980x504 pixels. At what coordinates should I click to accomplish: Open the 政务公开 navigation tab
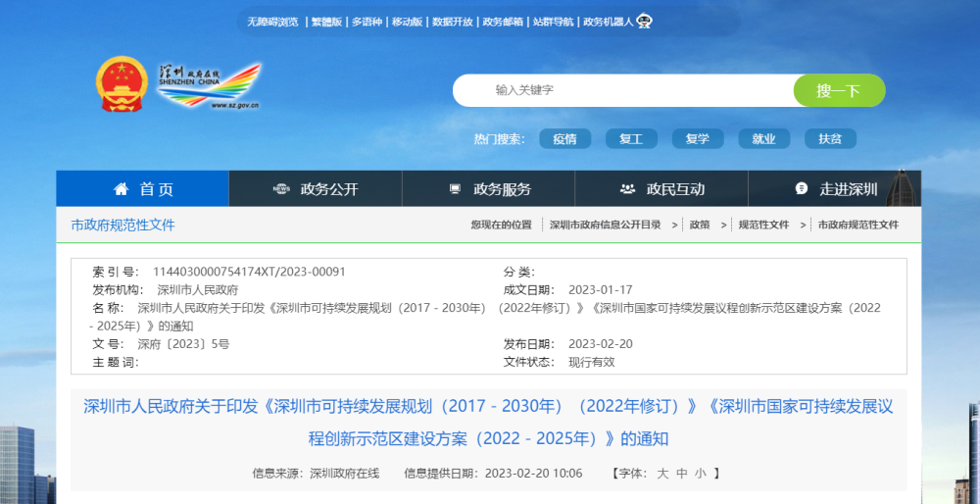(329, 189)
